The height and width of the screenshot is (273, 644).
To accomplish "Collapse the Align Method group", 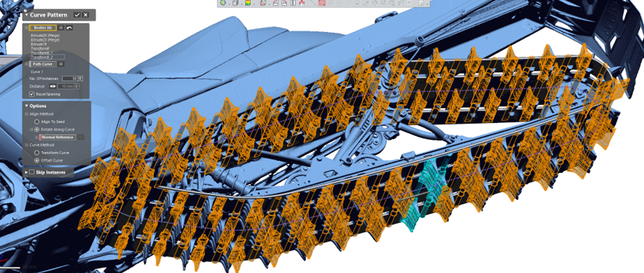I will (26, 114).
